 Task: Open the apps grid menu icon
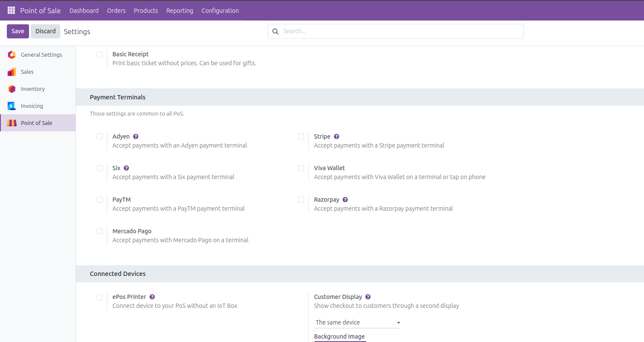pyautogui.click(x=11, y=10)
